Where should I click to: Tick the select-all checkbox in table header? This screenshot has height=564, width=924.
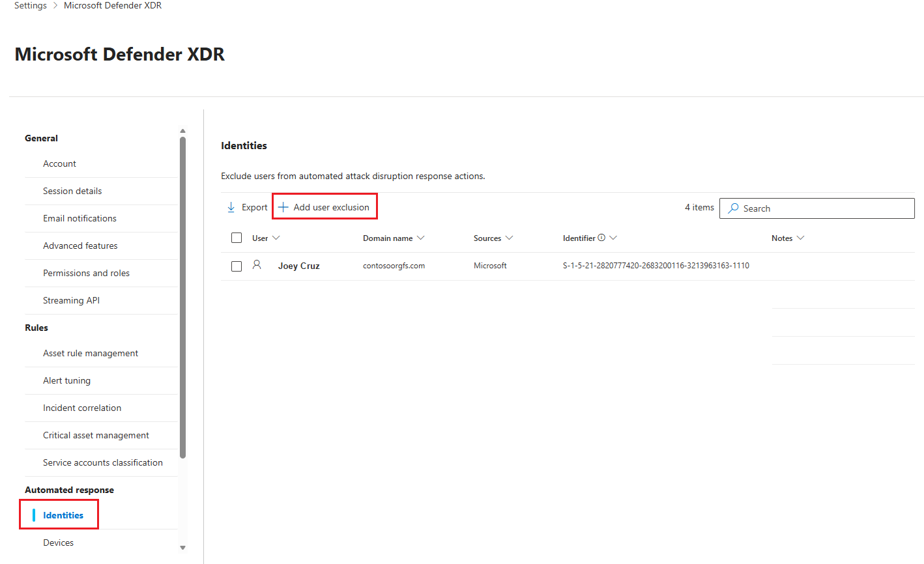click(237, 238)
